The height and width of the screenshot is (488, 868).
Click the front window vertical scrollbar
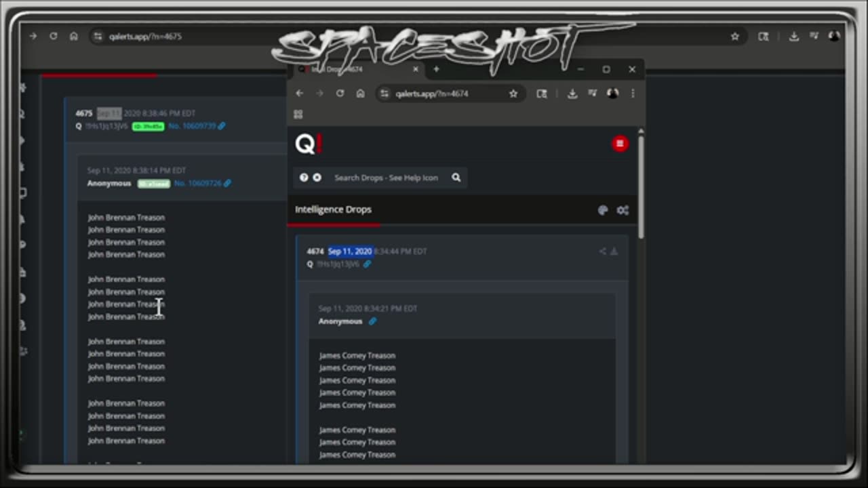pyautogui.click(x=641, y=186)
